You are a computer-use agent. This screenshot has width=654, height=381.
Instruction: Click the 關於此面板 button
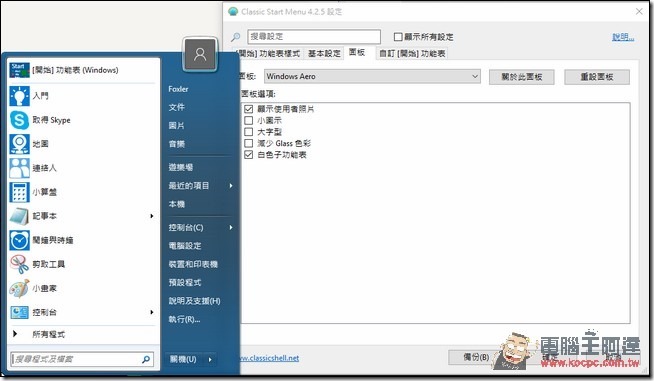522,77
